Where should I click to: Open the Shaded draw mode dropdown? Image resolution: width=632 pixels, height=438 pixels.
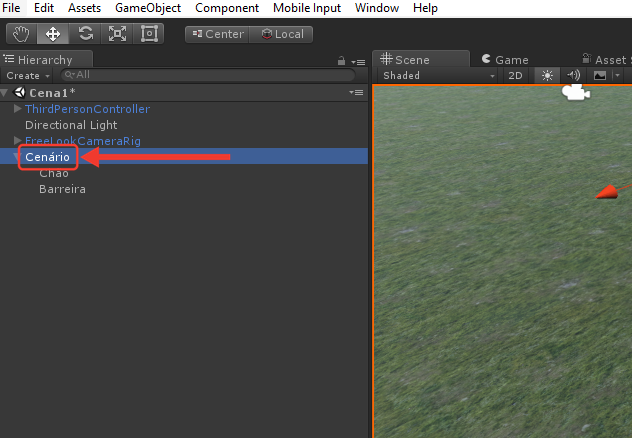click(x=439, y=75)
